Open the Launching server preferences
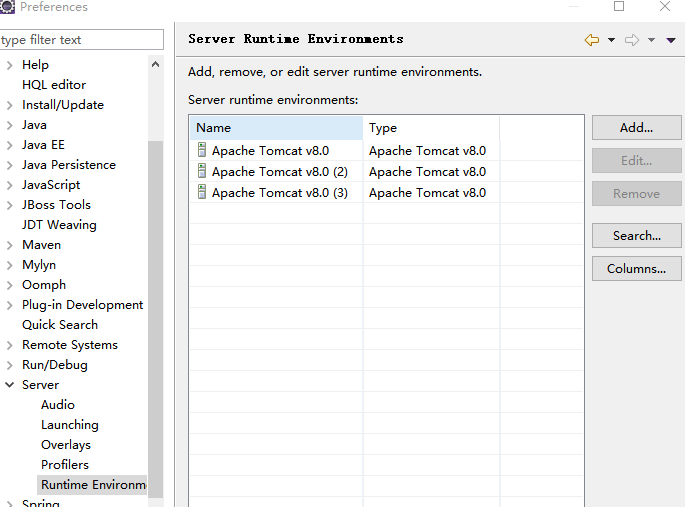 tap(70, 425)
